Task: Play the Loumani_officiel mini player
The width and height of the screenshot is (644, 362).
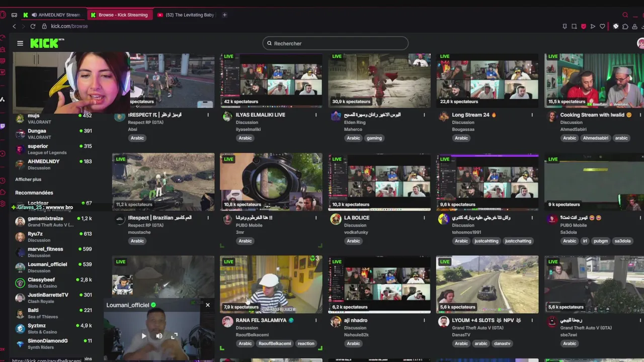Action: point(143,336)
